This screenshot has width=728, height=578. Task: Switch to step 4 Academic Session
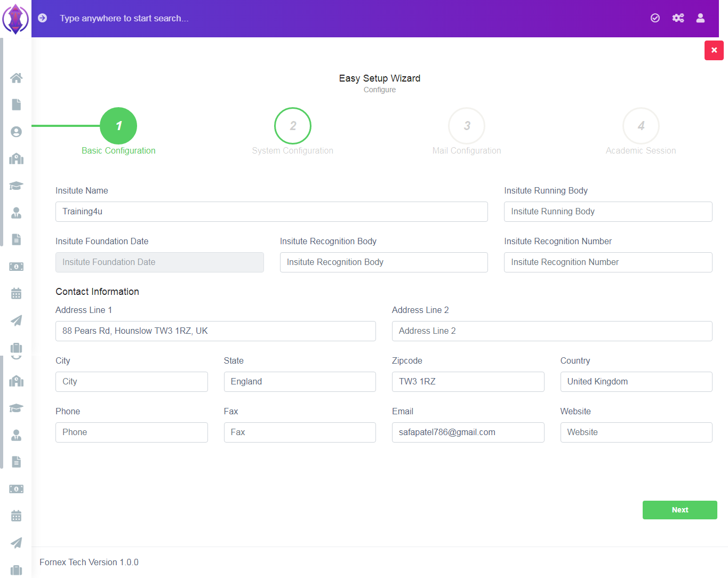coord(641,126)
